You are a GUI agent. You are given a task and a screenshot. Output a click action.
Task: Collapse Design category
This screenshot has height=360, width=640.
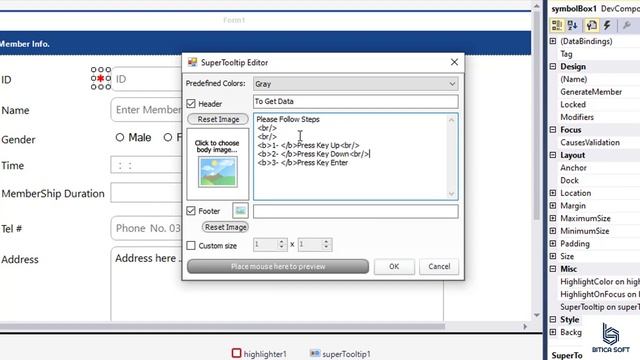pos(553,66)
